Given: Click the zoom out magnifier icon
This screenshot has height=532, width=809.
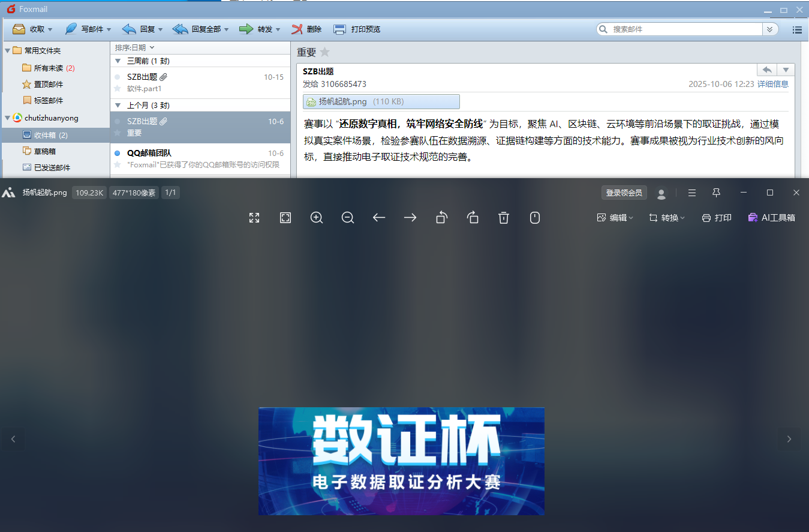Looking at the screenshot, I should tap(348, 218).
